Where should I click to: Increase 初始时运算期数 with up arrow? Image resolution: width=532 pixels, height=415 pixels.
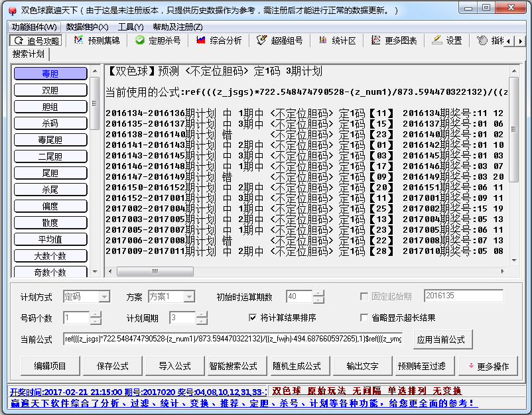[x=318, y=293]
